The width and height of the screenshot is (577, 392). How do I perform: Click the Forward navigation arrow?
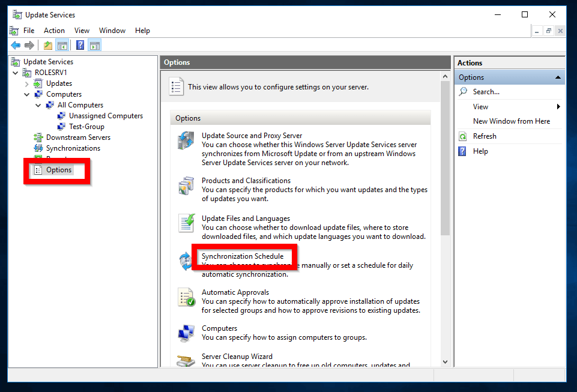click(29, 44)
